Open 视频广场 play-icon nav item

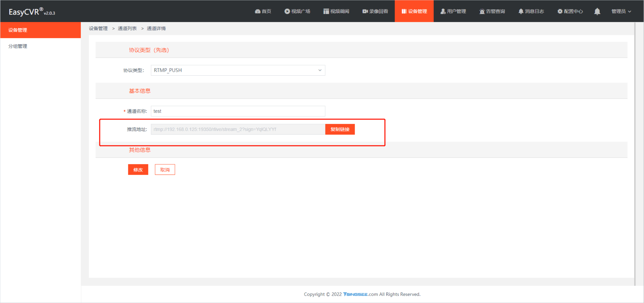tap(297, 11)
